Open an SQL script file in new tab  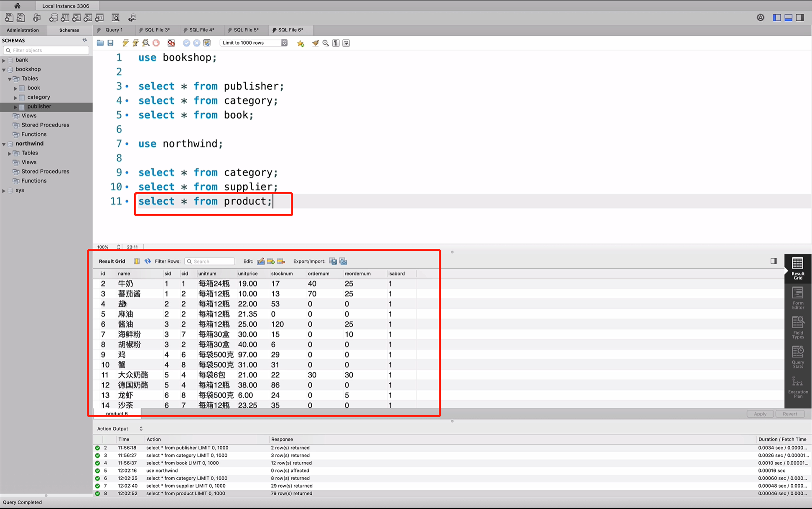tap(20, 18)
